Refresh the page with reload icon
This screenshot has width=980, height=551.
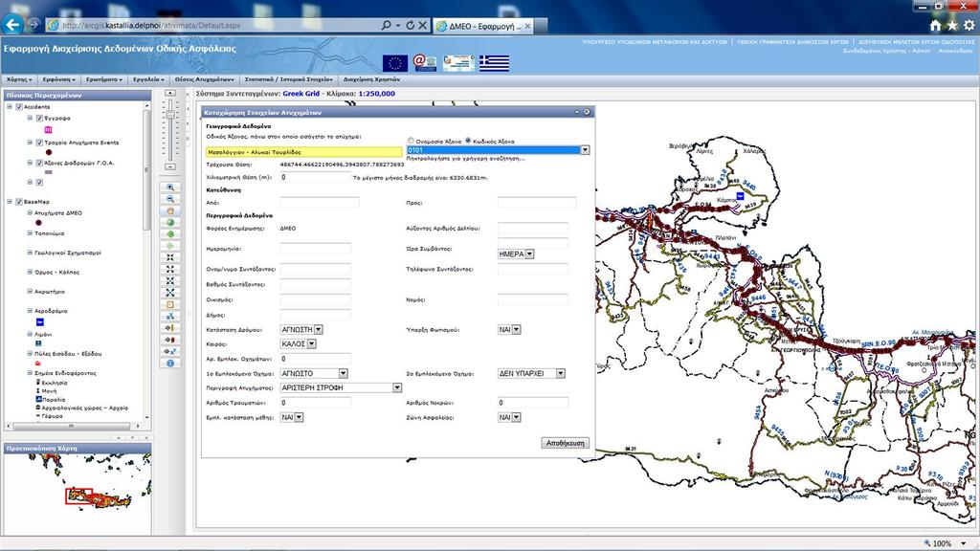[x=410, y=26]
